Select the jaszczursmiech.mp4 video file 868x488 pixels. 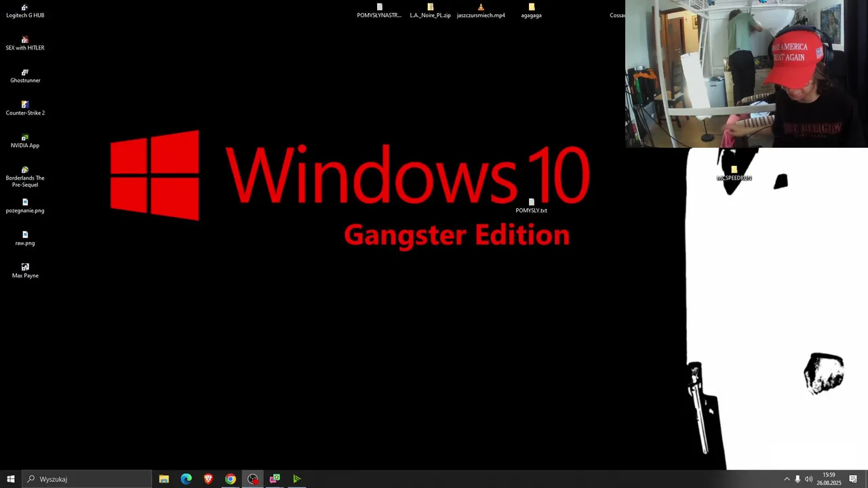(481, 12)
